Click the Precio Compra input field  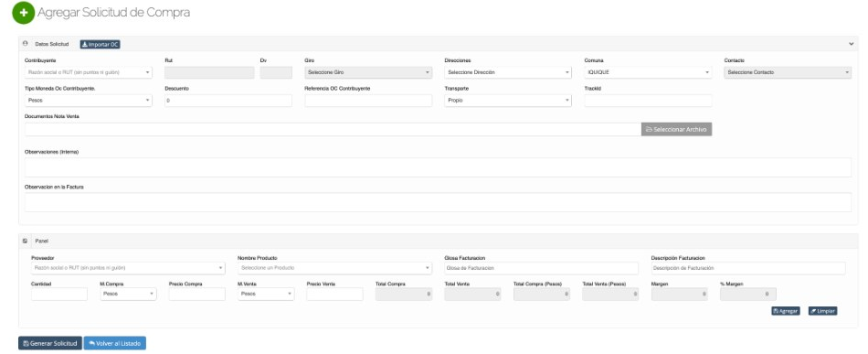point(197,295)
